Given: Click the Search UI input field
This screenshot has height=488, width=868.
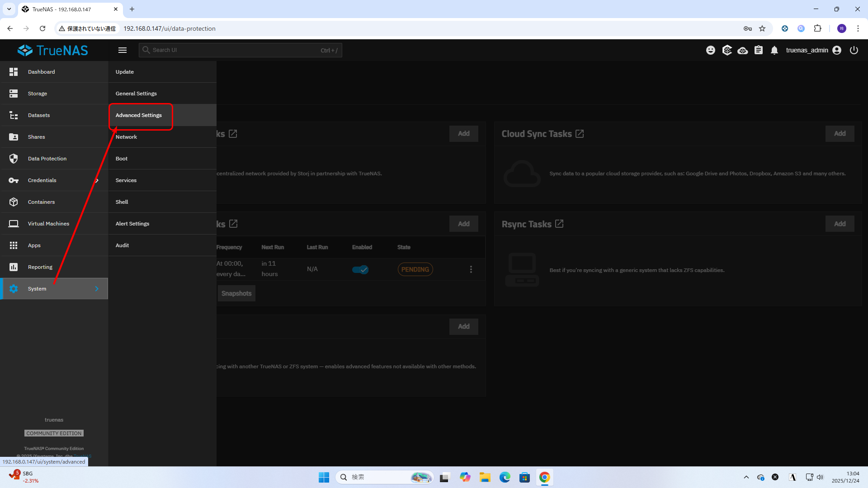Looking at the screenshot, I should [x=235, y=50].
